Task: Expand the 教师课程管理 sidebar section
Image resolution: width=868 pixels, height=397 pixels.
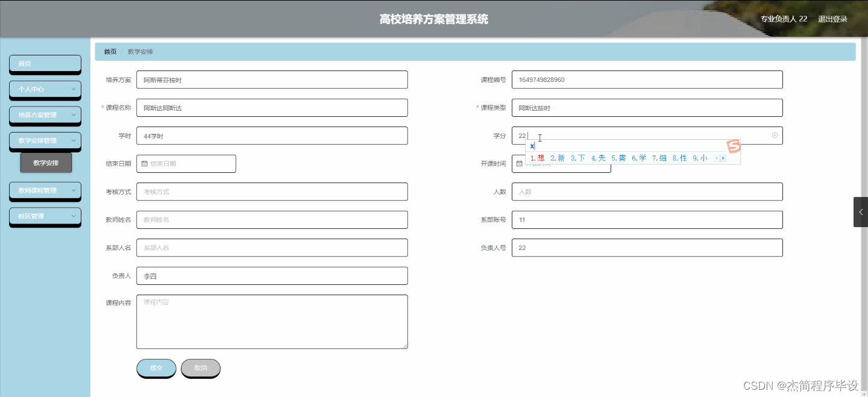Action: (45, 190)
